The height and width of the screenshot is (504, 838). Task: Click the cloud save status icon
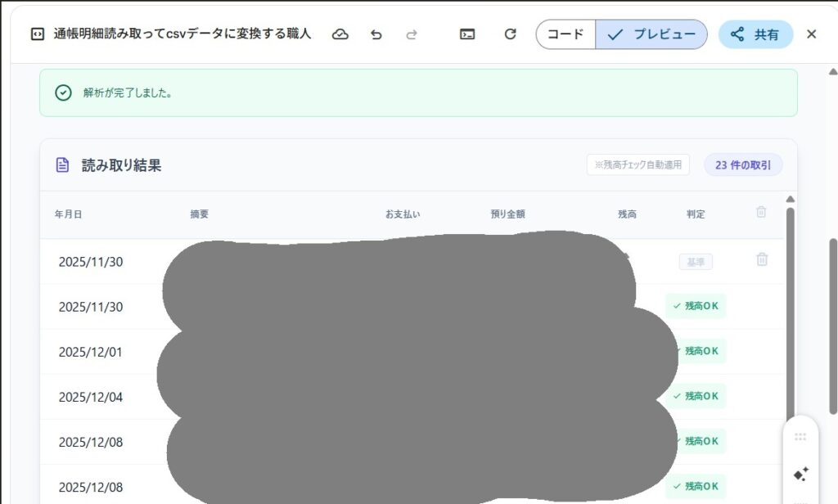coord(340,34)
